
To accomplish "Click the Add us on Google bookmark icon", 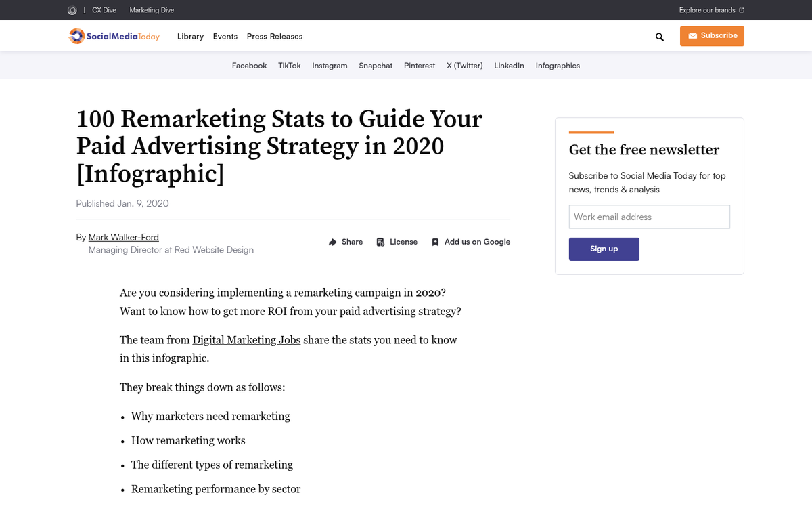I will pos(435,242).
